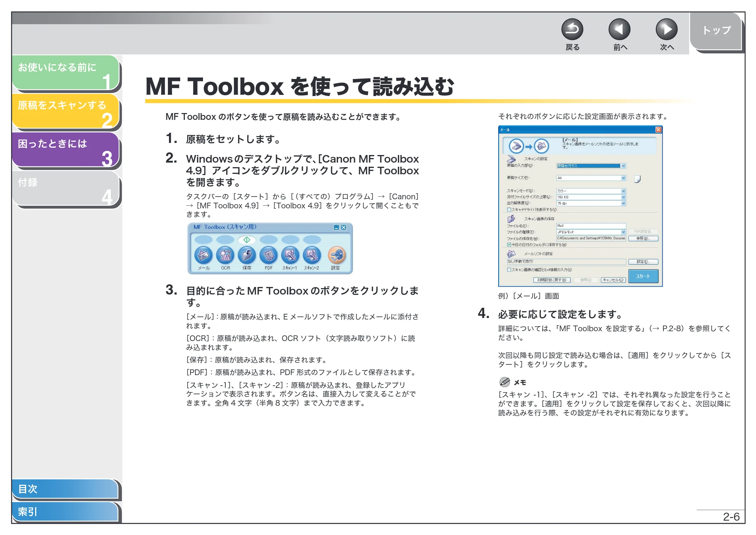The width and height of the screenshot is (756, 535).
Task: Click the ファイル名 Mail input field
Action: [591, 226]
